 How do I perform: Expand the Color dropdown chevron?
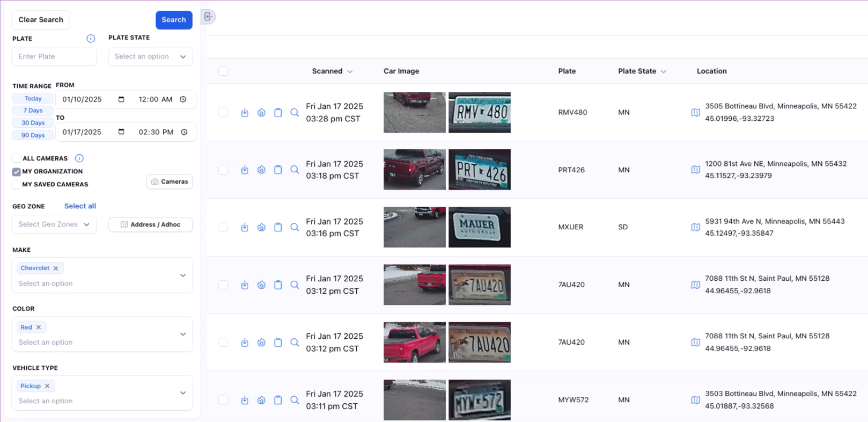tap(183, 334)
